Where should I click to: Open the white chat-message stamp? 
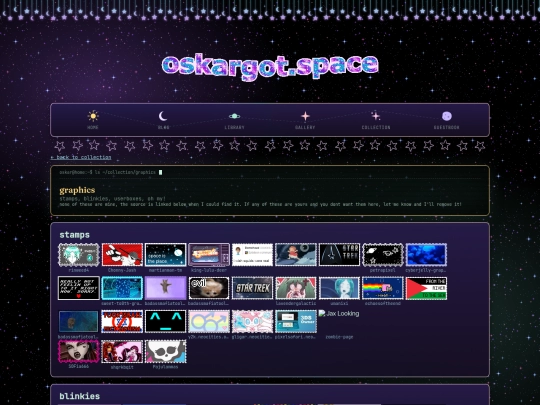pyautogui.click(x=252, y=255)
